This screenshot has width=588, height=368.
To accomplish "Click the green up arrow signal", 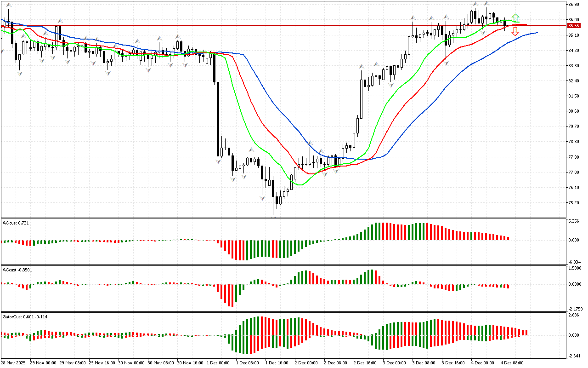I will [x=516, y=17].
